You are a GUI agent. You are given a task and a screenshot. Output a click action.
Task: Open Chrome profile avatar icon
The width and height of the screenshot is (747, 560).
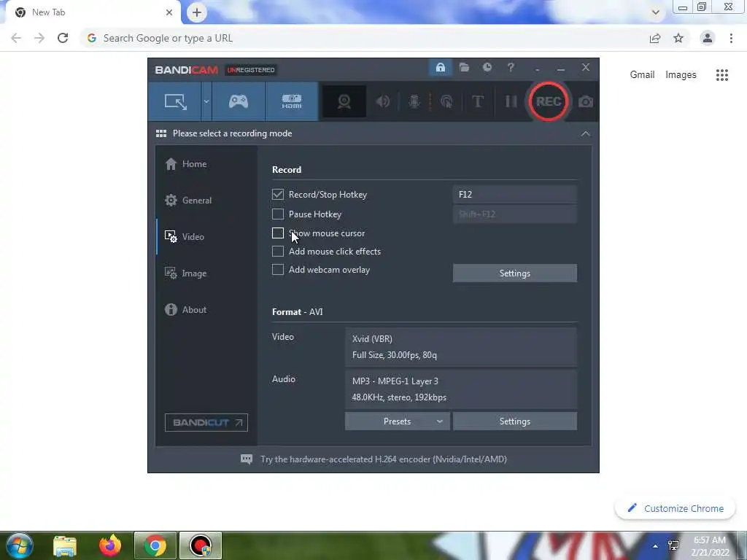(708, 38)
